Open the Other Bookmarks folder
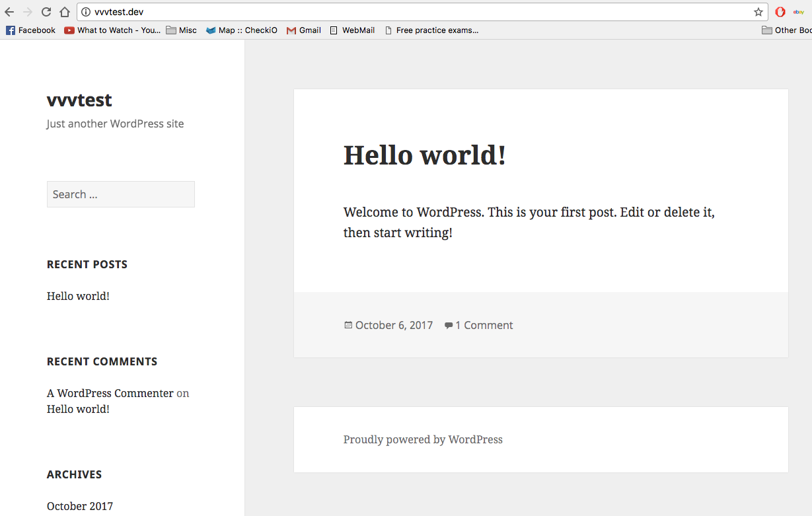Screen dimensions: 812x516 click(x=788, y=30)
